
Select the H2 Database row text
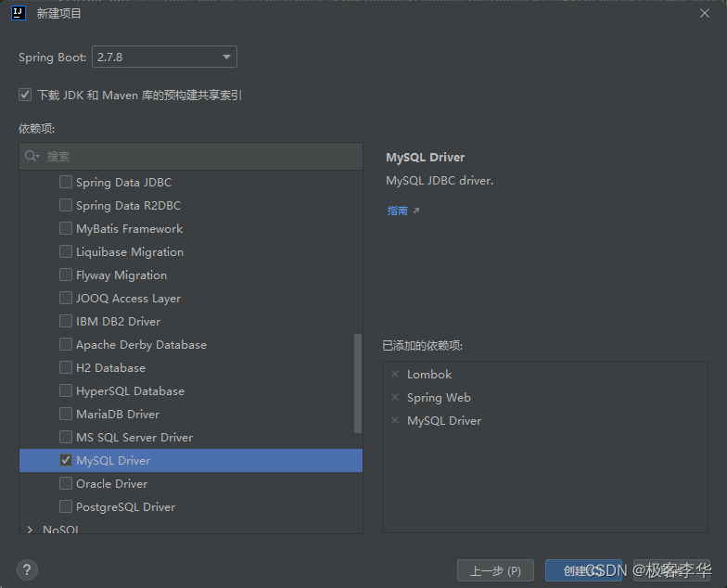[111, 367]
